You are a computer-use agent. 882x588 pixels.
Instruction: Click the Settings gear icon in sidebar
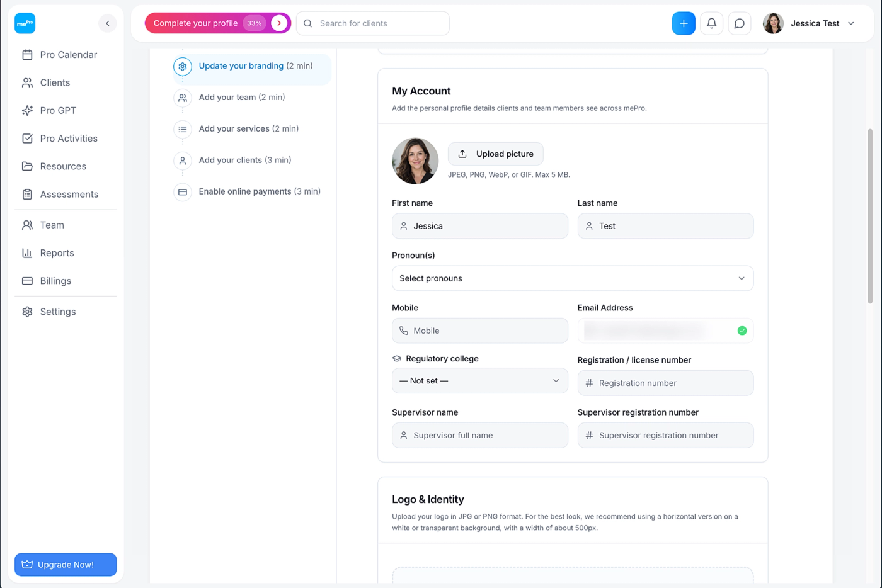pyautogui.click(x=27, y=312)
